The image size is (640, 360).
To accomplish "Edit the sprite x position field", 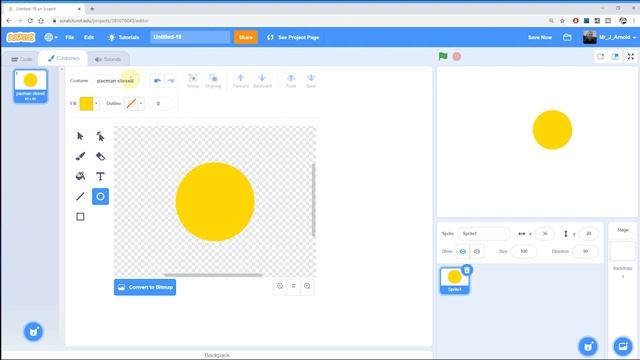I will click(x=544, y=233).
